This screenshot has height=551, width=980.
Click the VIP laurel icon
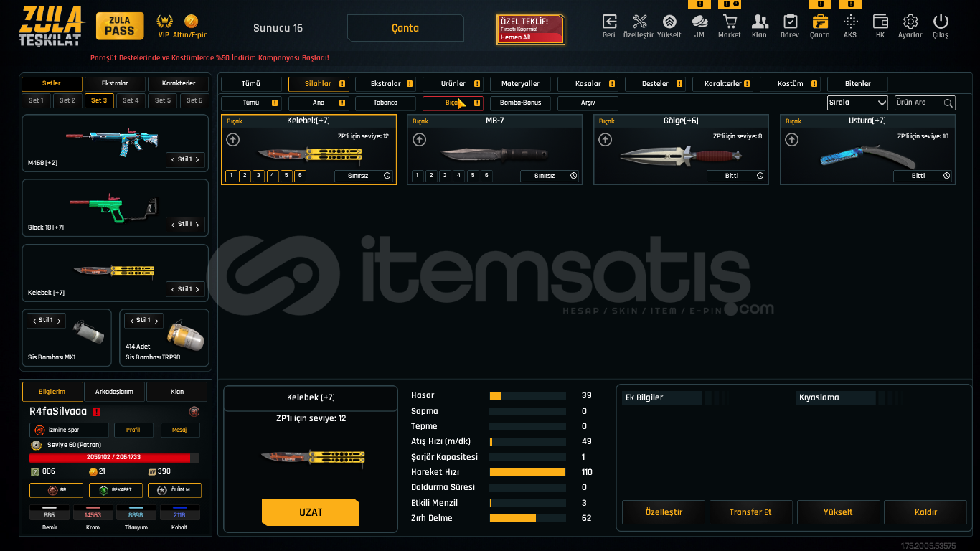164,21
